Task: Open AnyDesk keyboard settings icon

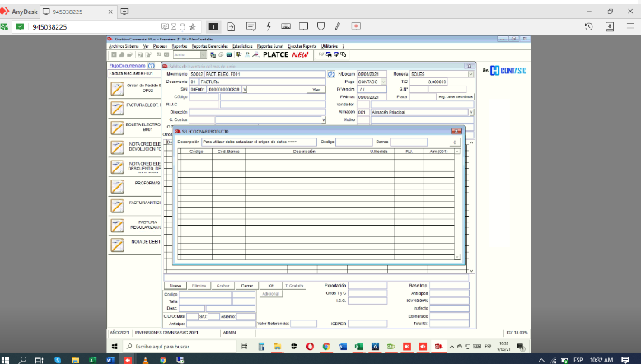Action: (286, 26)
